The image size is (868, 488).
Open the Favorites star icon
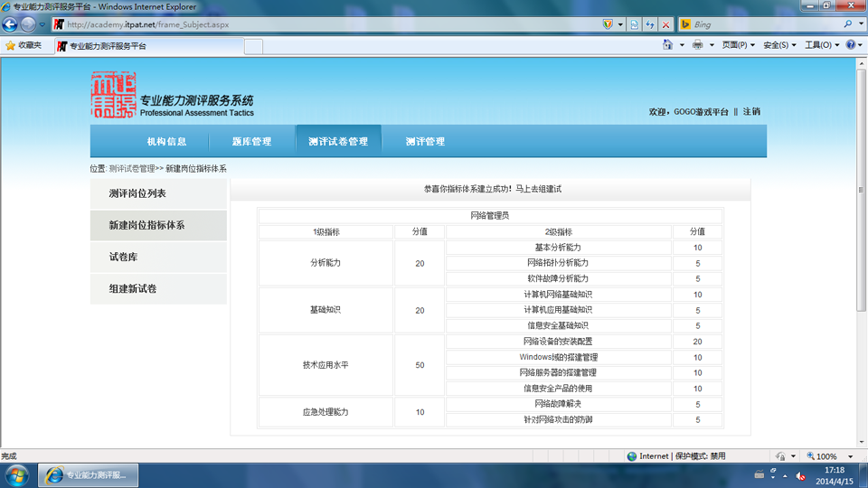(x=11, y=45)
